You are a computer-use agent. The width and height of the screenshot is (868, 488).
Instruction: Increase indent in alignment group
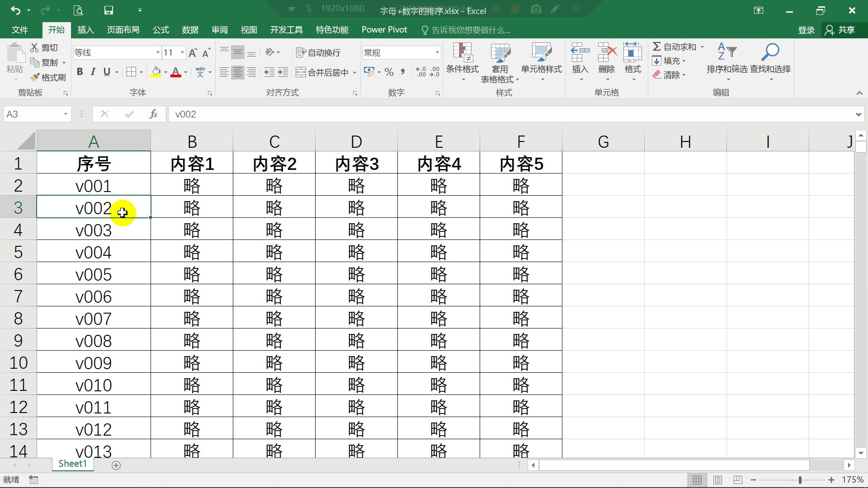click(x=283, y=72)
